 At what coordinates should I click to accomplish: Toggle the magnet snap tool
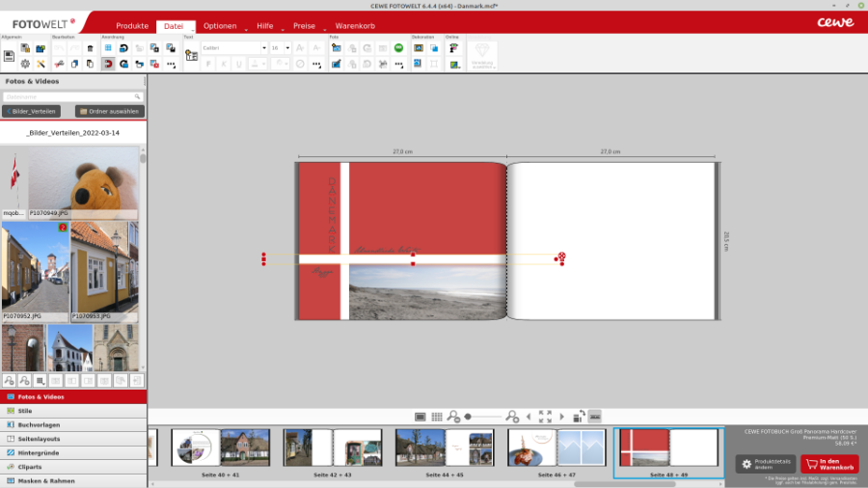(108, 64)
